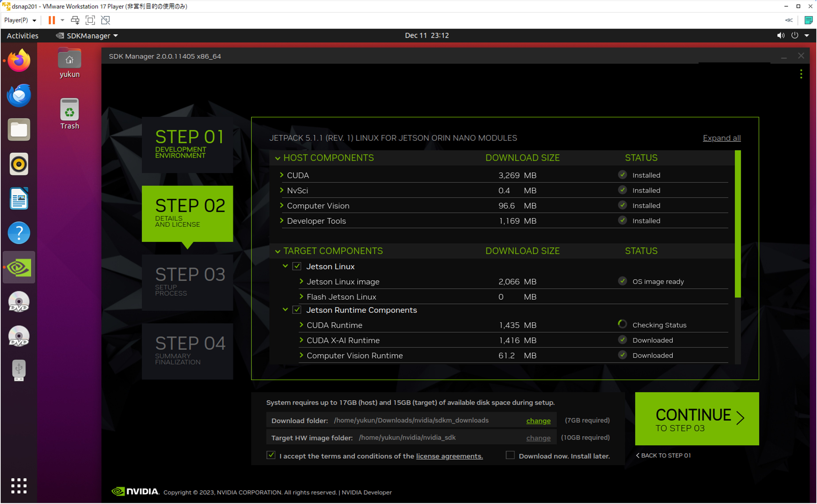Collapse the Jetson Linux group
Screen dimensions: 817x504
[285, 266]
